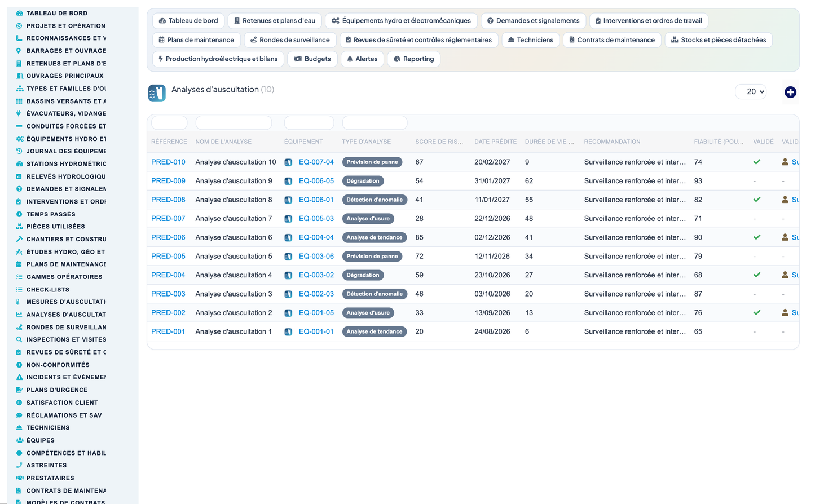Viewport: 815px width, 504px height.
Task: Click the Équipement filter input
Action: point(309,122)
